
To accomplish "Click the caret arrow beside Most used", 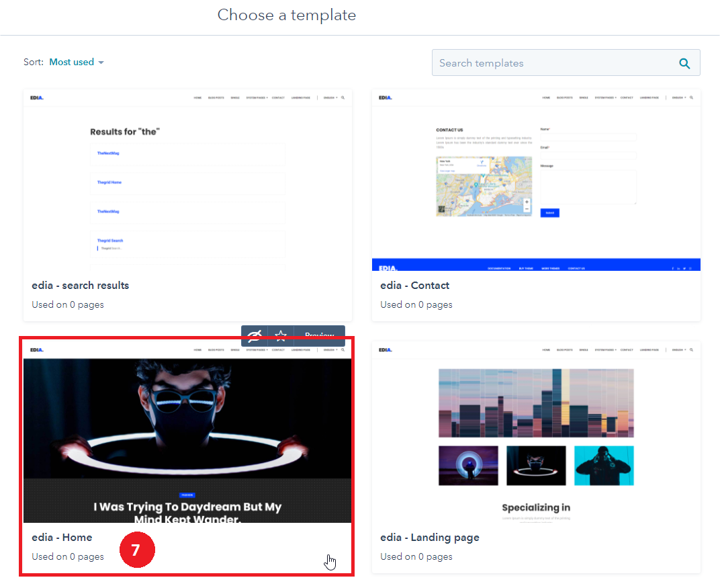I will click(101, 62).
